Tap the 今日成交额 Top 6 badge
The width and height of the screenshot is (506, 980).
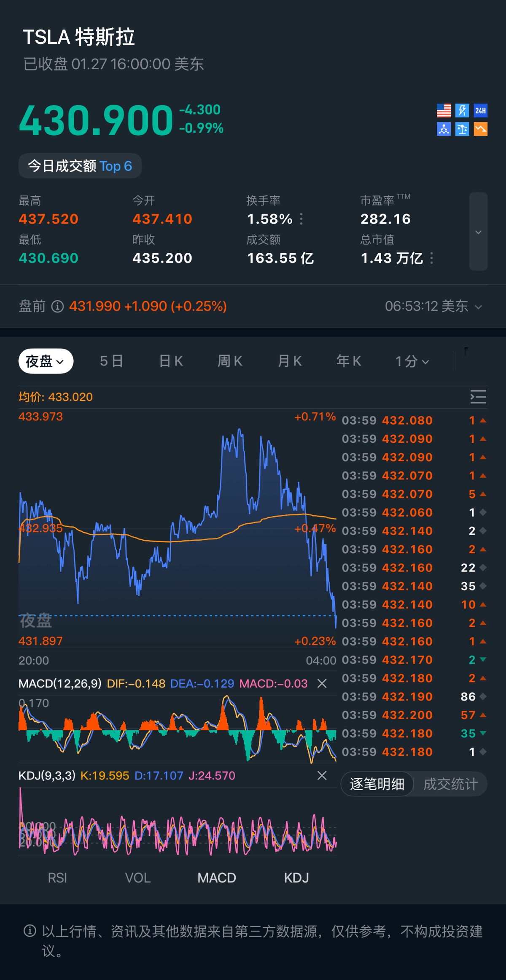(80, 166)
